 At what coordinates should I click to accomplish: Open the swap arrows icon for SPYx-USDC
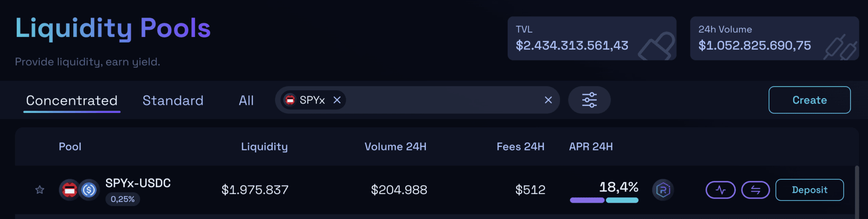[x=755, y=190]
